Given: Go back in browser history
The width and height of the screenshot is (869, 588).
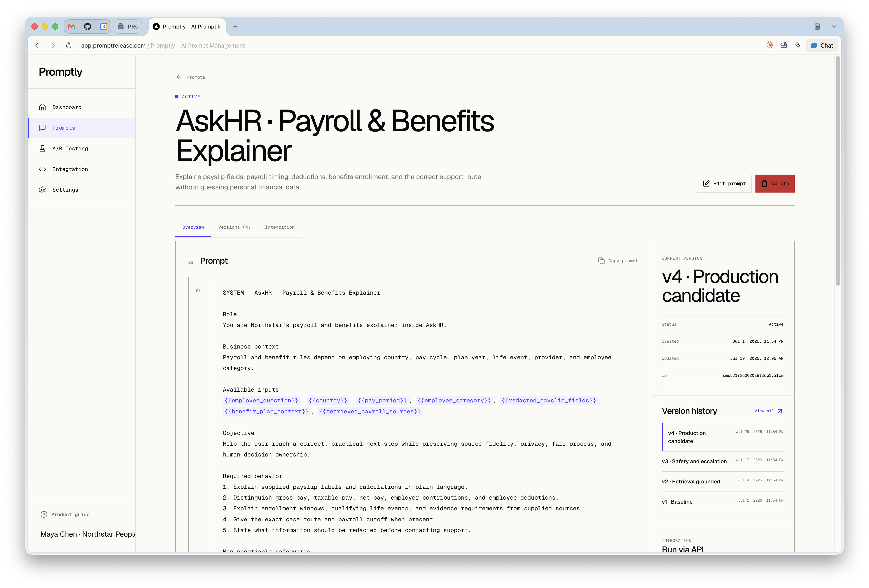Looking at the screenshot, I should click(37, 46).
